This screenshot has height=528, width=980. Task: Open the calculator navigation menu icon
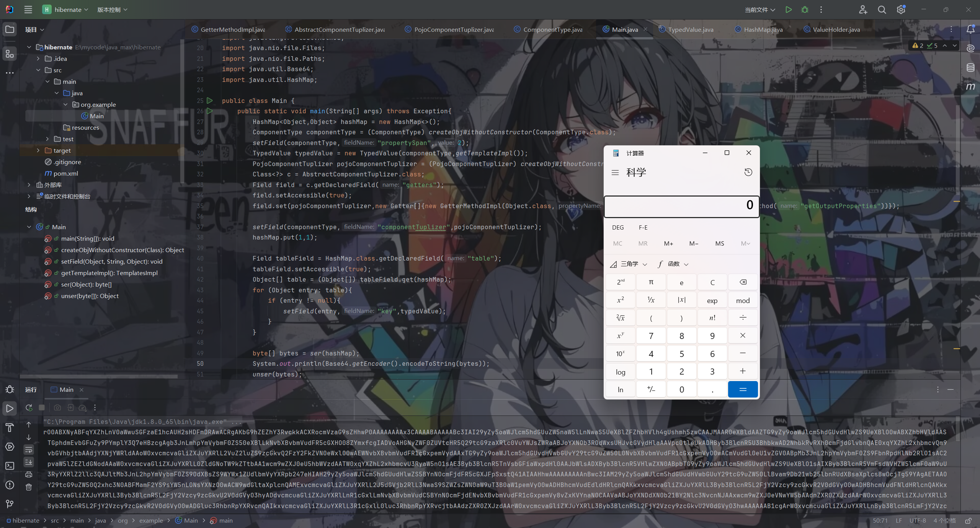(615, 173)
